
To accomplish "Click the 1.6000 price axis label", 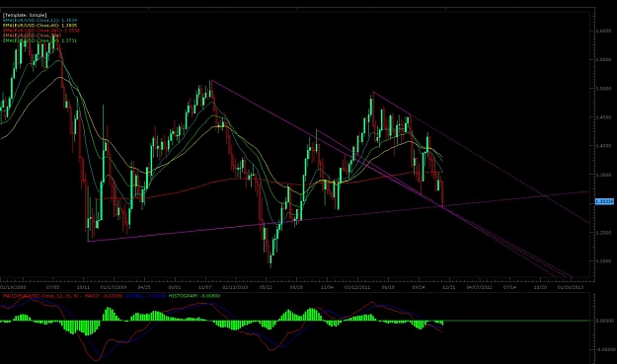I will pyautogui.click(x=603, y=31).
